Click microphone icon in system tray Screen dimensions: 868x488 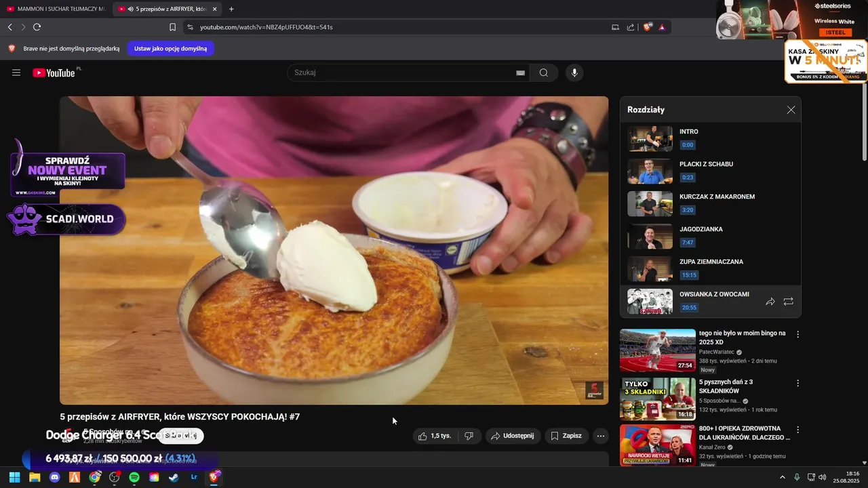797,477
